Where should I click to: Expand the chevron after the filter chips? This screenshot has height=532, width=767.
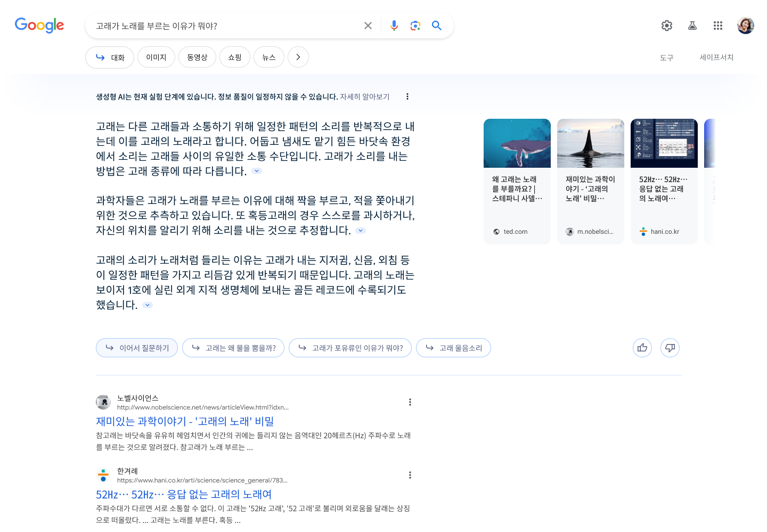pos(298,57)
